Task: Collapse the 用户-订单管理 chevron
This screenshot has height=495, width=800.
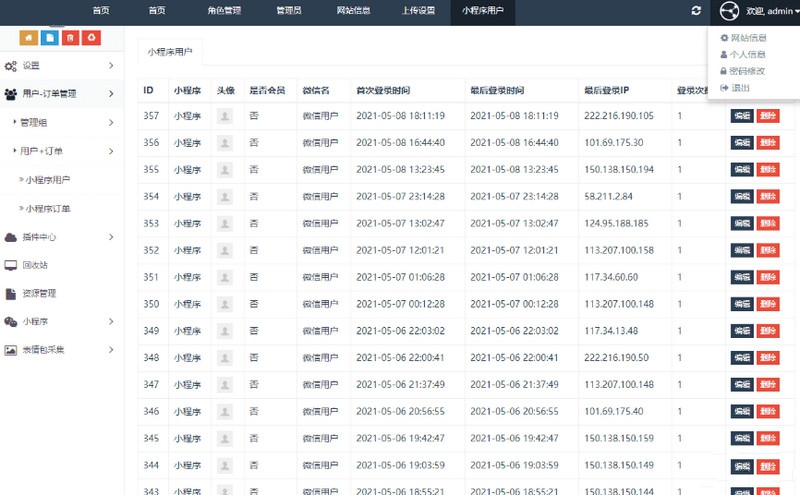Action: (x=111, y=94)
